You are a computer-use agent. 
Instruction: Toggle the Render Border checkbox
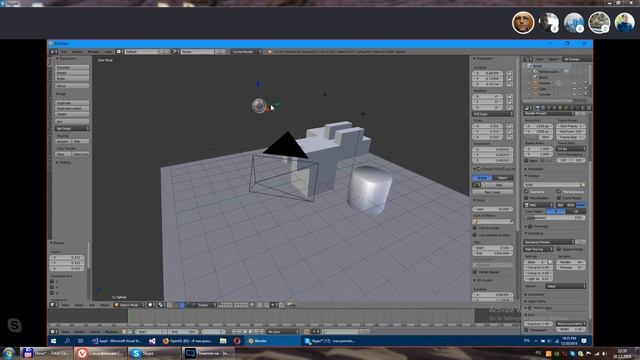475,271
